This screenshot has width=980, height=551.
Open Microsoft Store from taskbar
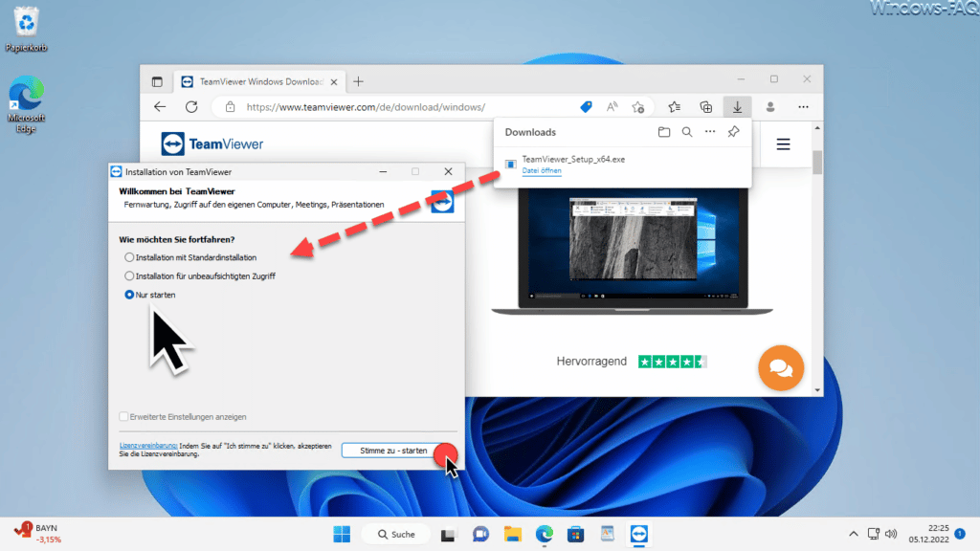click(x=575, y=534)
